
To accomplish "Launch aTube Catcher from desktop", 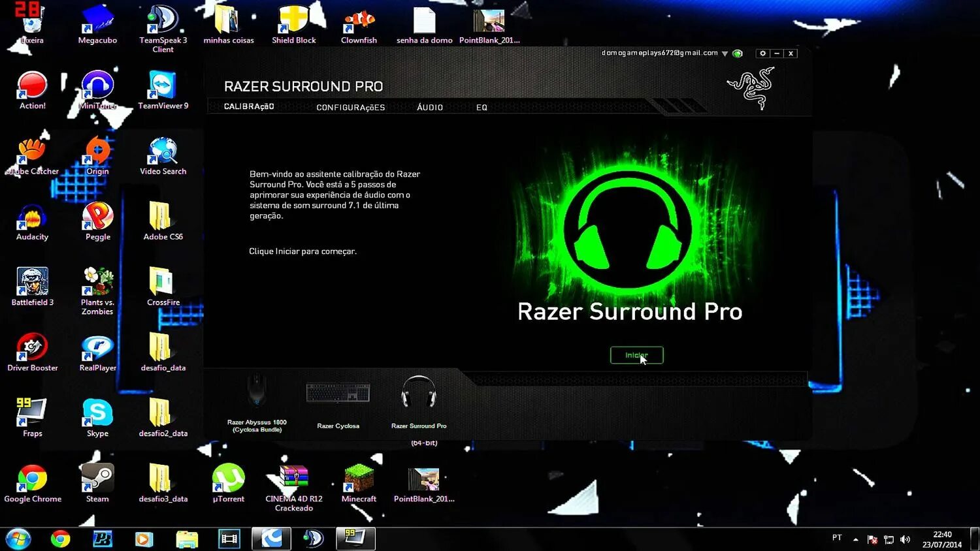I will click(x=32, y=155).
